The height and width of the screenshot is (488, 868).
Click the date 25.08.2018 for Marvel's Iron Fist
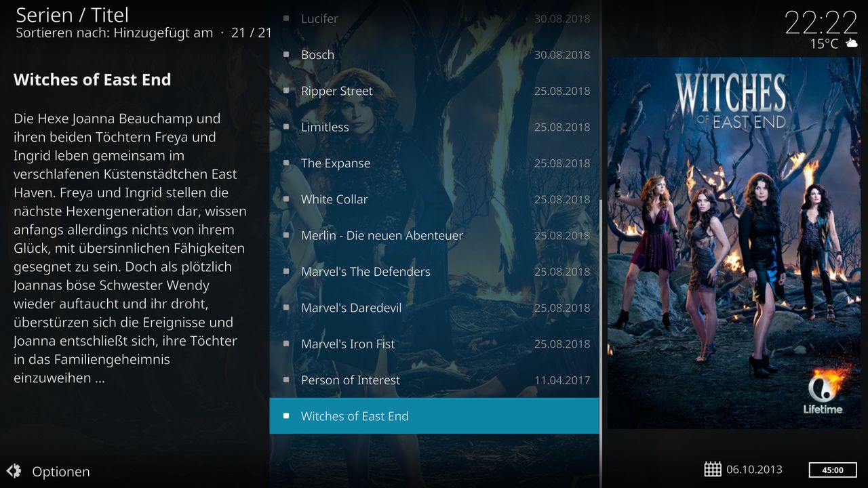point(562,344)
